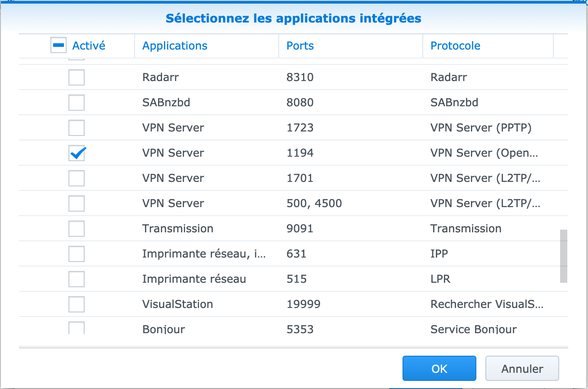Click port value 631
588x389 pixels.
pos(296,254)
